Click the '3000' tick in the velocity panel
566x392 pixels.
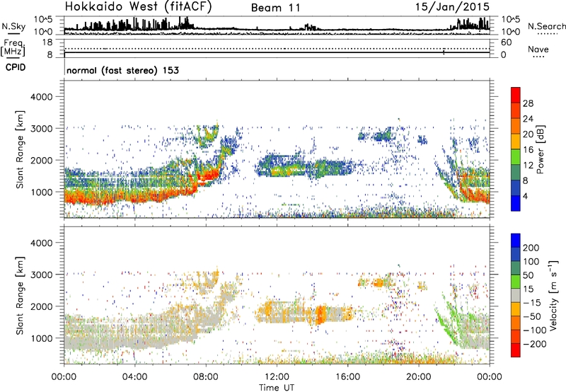[x=41, y=275]
